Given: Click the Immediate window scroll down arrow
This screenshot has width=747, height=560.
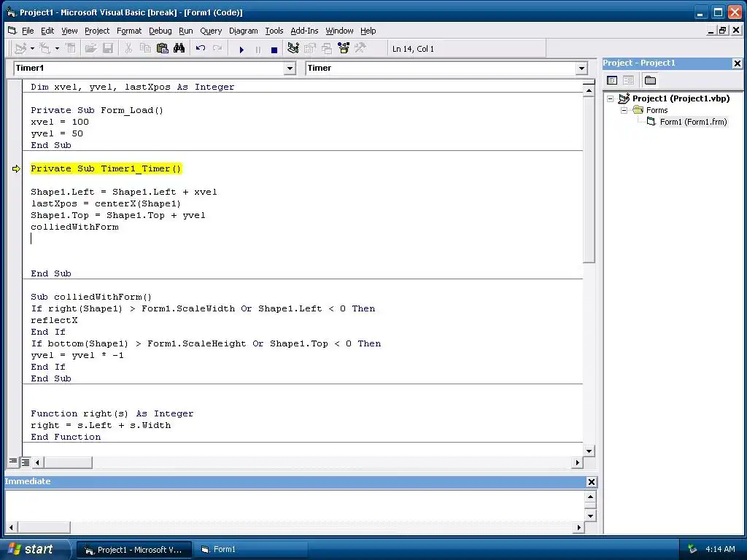Looking at the screenshot, I should (590, 516).
